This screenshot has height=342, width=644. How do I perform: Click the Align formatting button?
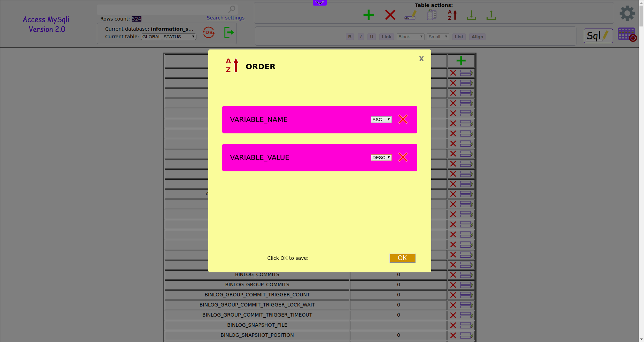point(477,37)
